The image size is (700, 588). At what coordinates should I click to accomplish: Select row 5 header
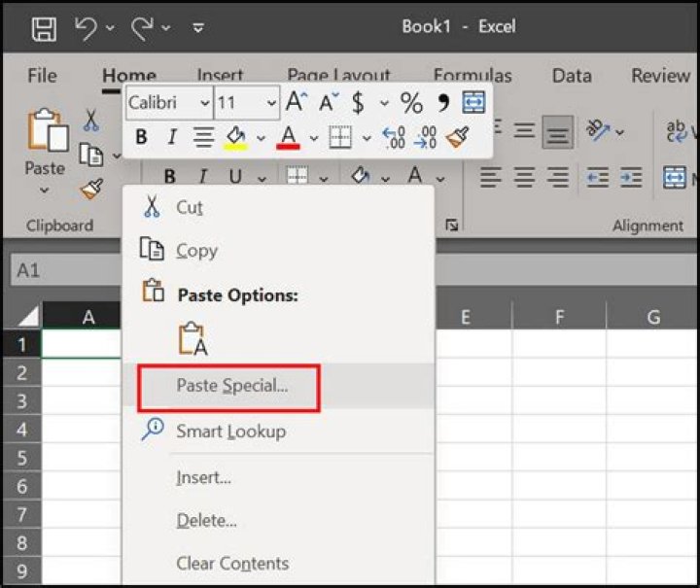[21, 458]
